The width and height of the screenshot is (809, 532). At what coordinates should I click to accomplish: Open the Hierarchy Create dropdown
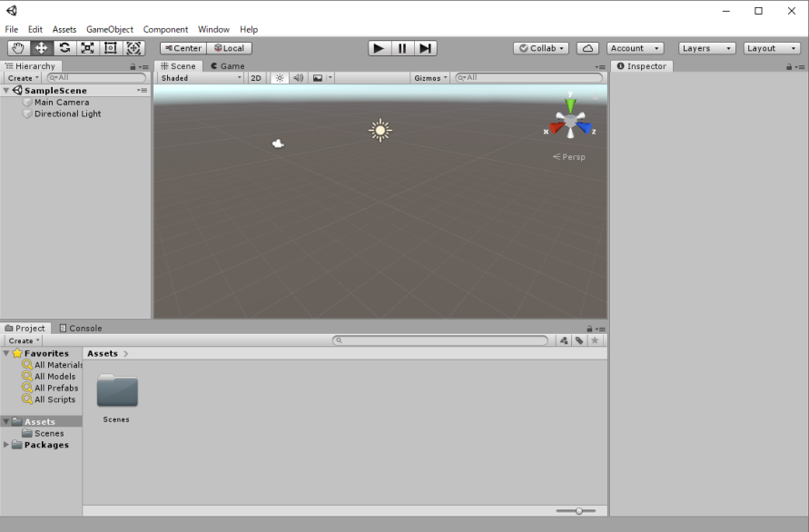click(x=24, y=78)
